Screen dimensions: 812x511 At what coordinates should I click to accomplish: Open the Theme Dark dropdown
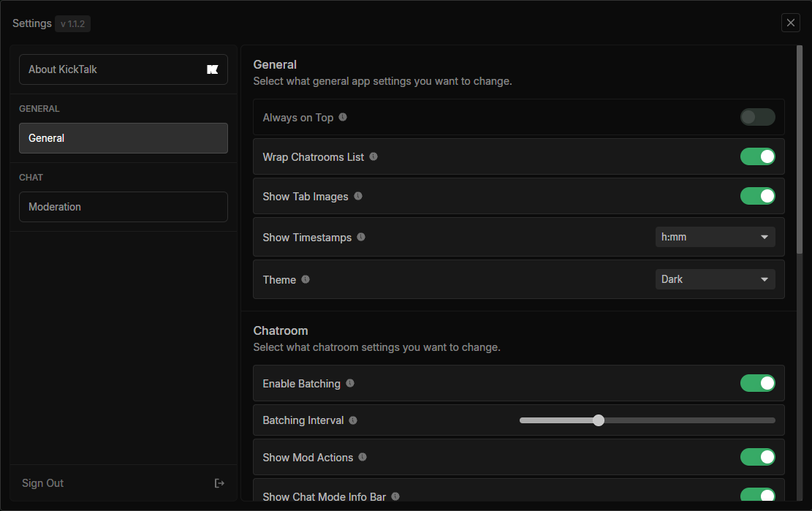pos(716,279)
